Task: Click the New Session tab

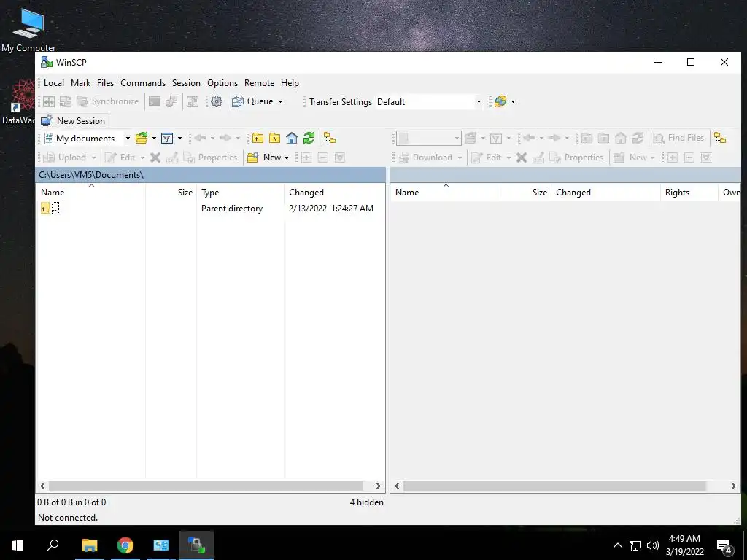Action: pos(74,121)
